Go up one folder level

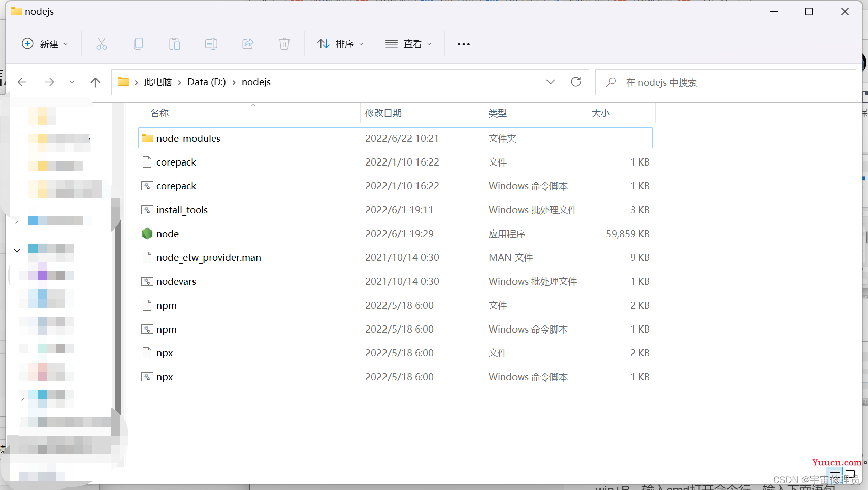tap(95, 82)
